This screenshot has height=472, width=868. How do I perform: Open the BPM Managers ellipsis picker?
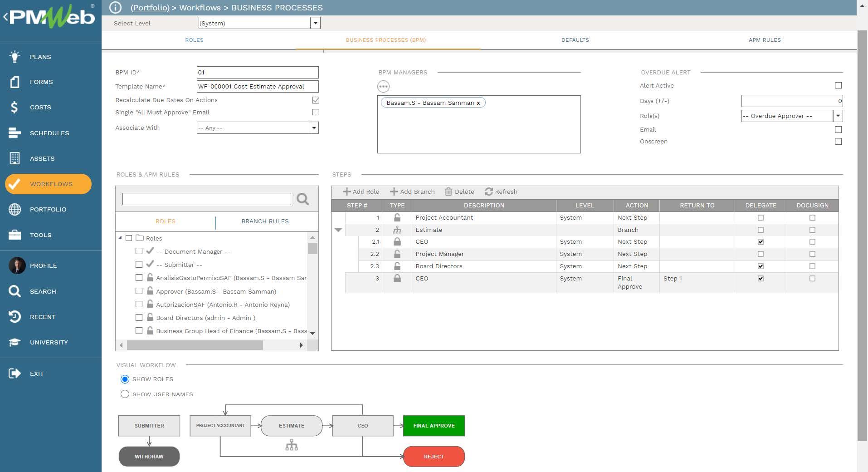click(x=383, y=86)
